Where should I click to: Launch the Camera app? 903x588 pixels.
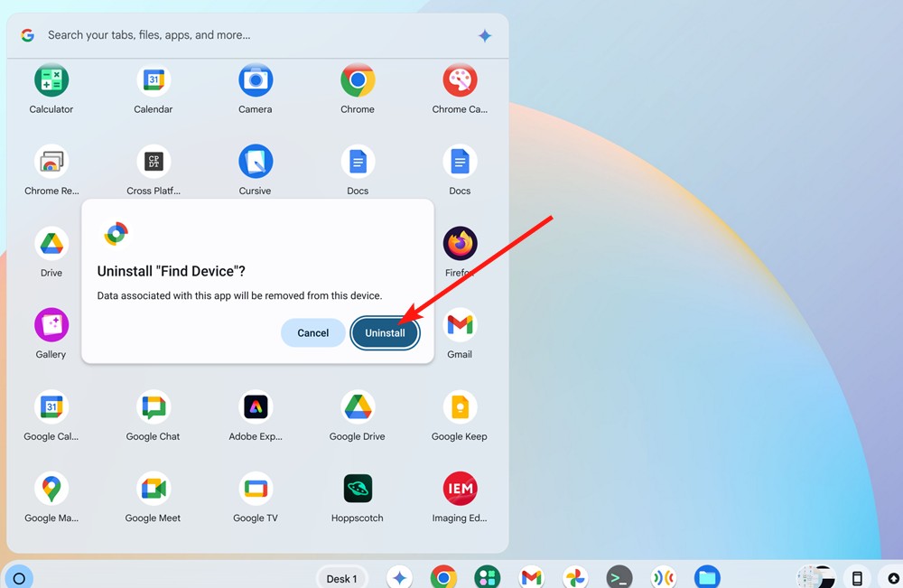pyautogui.click(x=255, y=81)
